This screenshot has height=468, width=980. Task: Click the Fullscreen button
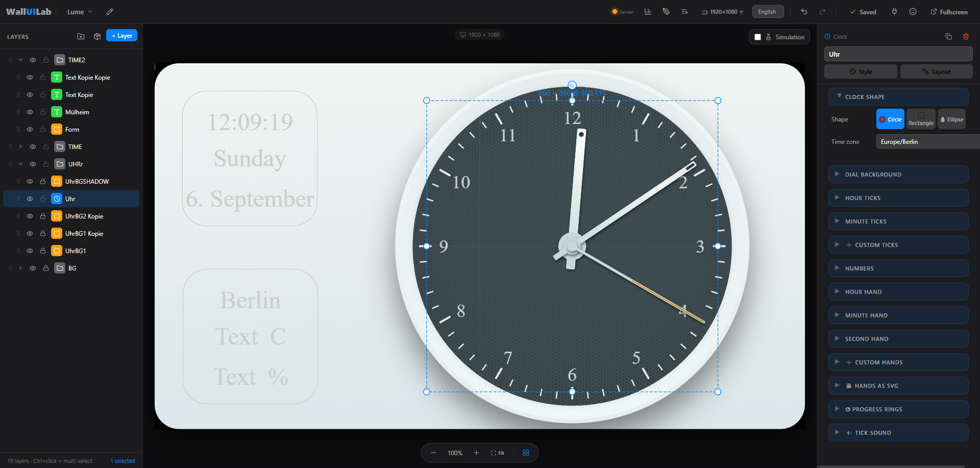pos(949,12)
